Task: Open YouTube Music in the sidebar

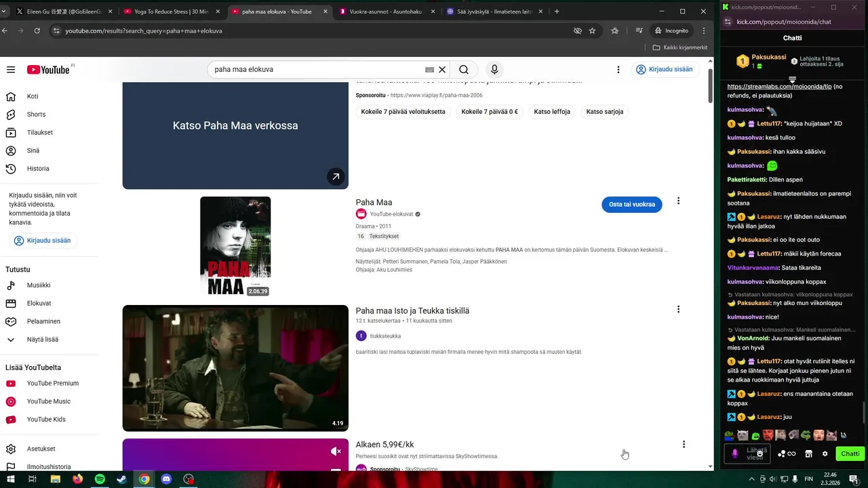Action: [x=49, y=401]
